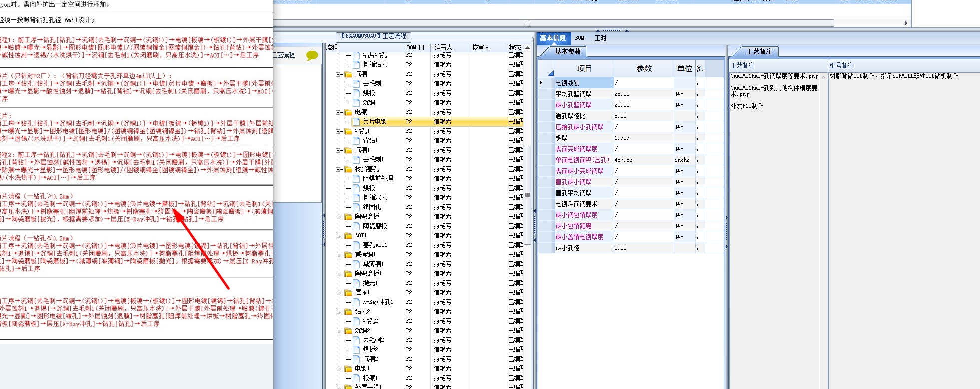Click the folder icon beside 陶瓷磨板
Viewport: 980px width, 389px height.
click(x=348, y=216)
